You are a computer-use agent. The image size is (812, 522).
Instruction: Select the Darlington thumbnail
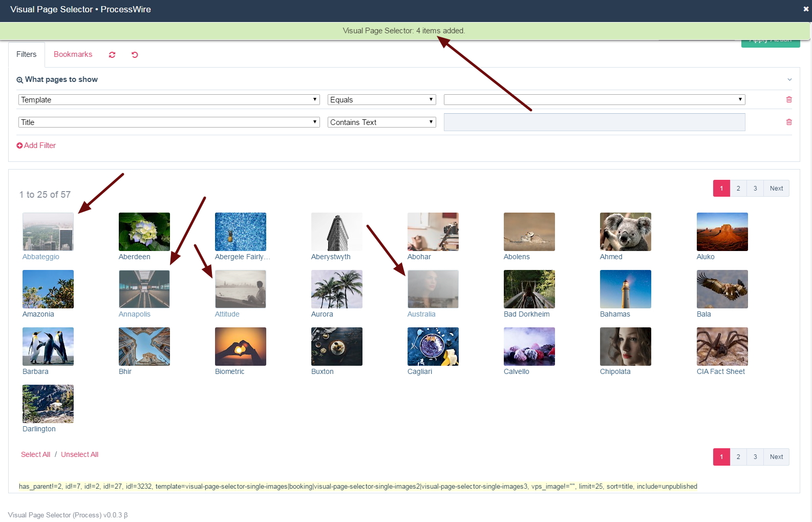pos(48,404)
